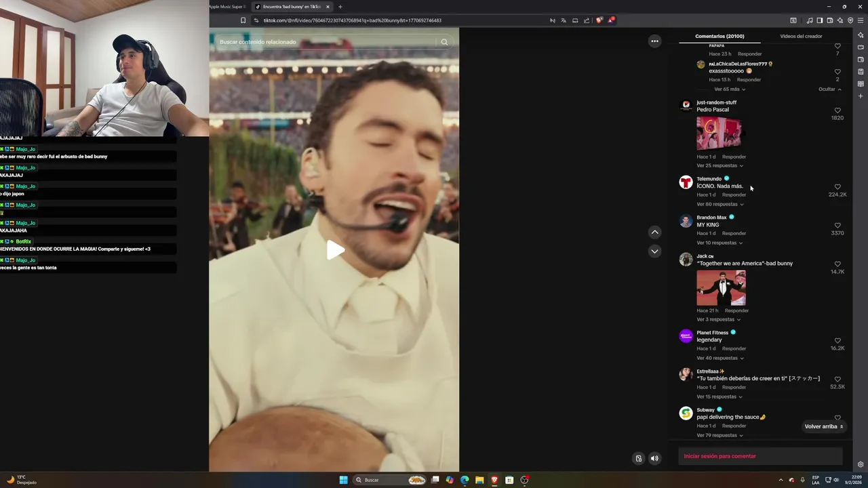
Task: Open Planet Fitness profile avatar
Action: coord(686,336)
